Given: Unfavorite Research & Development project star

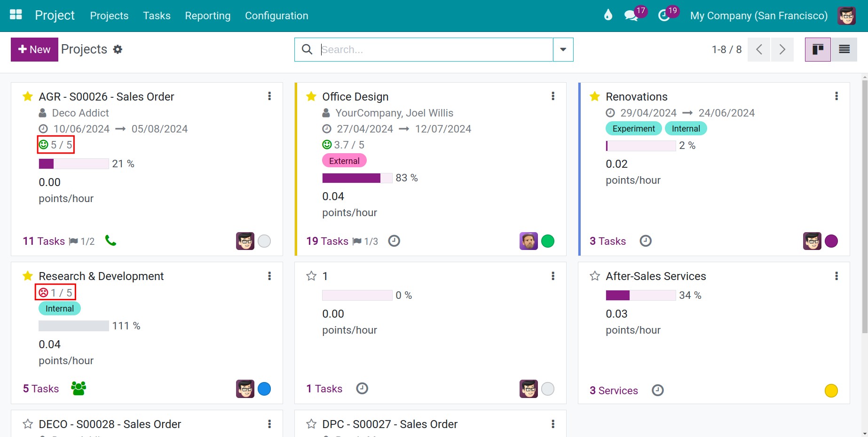Looking at the screenshot, I should pyautogui.click(x=28, y=276).
